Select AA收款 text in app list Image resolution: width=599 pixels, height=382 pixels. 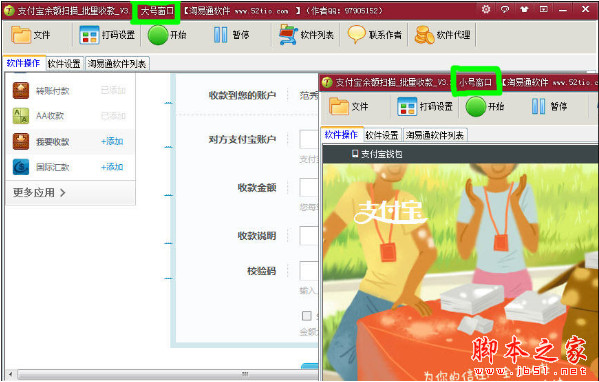click(50, 116)
